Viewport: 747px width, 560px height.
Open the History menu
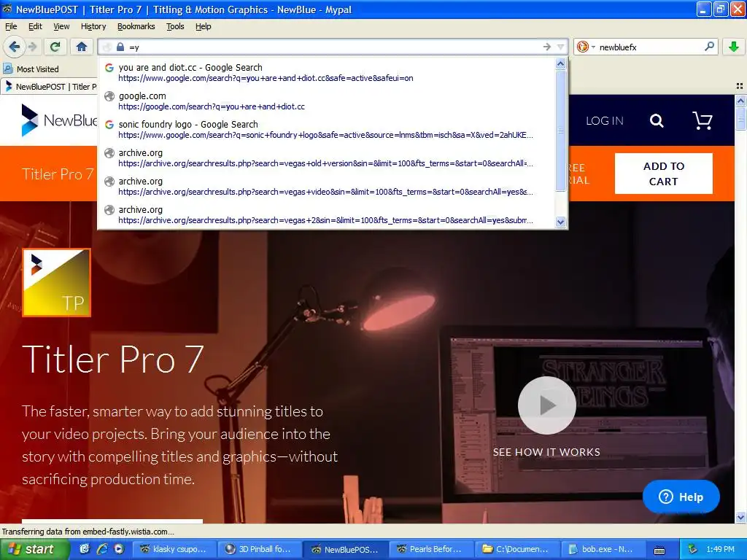tap(93, 26)
